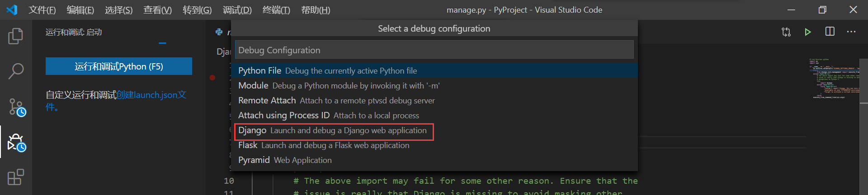Minimize the VS Code window
868x195 pixels.
tap(791, 9)
